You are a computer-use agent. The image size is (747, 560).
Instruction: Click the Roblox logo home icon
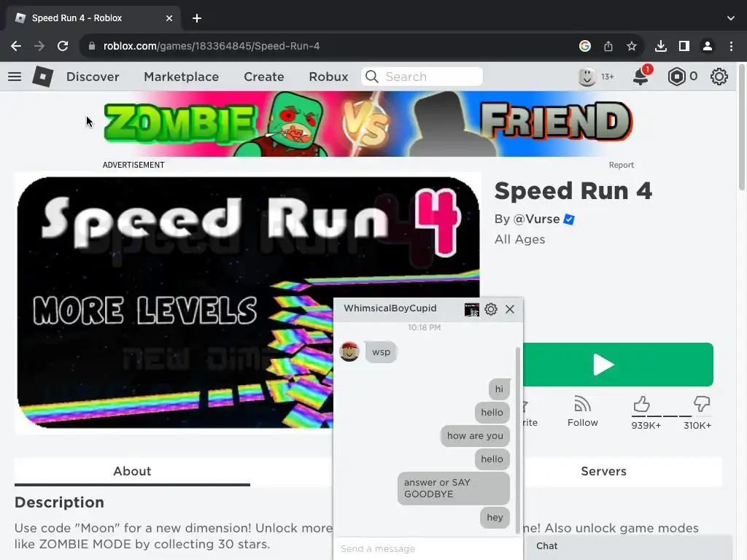point(42,76)
